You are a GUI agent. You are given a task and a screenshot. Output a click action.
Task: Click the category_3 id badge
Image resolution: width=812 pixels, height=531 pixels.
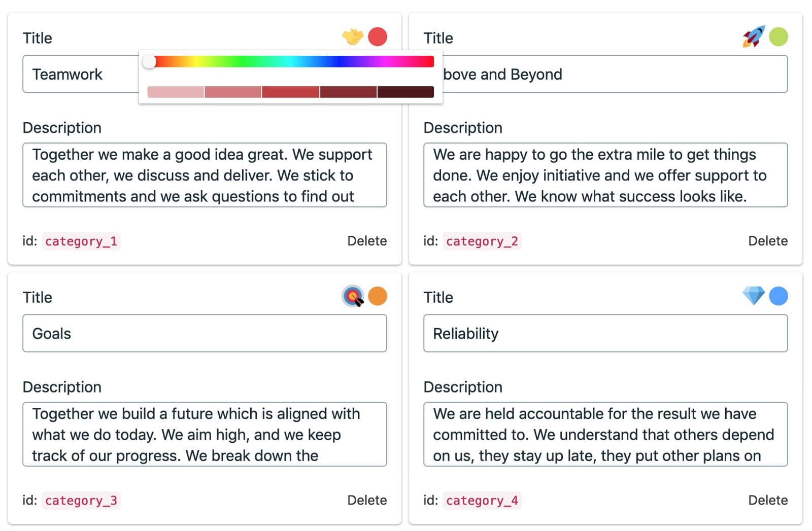click(x=81, y=501)
